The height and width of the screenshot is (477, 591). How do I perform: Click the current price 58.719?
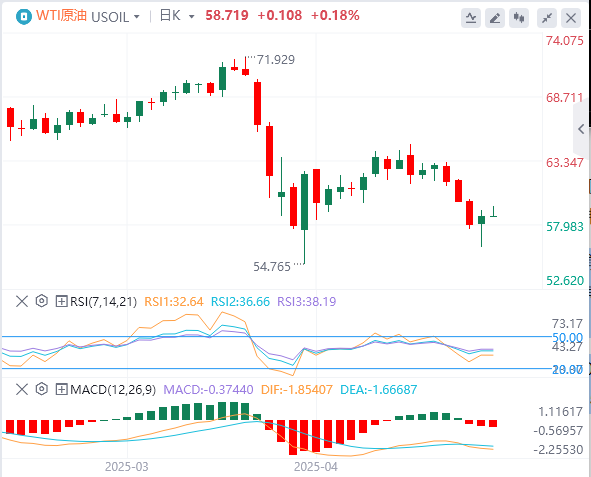[x=227, y=15]
